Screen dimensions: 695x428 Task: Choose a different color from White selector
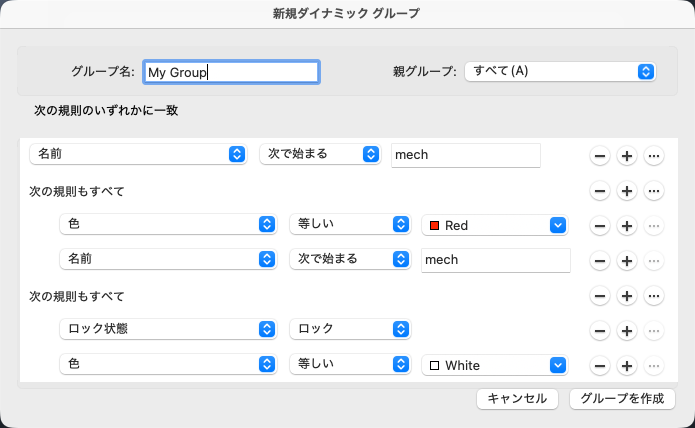tap(495, 365)
